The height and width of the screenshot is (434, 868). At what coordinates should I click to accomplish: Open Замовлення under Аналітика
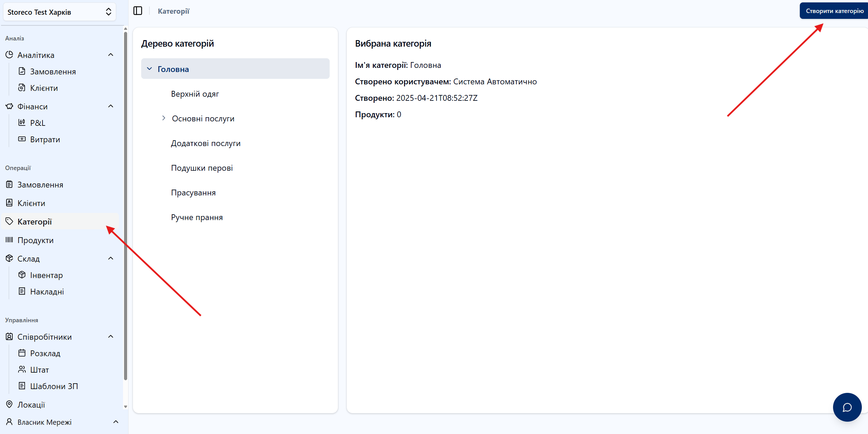[x=53, y=72]
